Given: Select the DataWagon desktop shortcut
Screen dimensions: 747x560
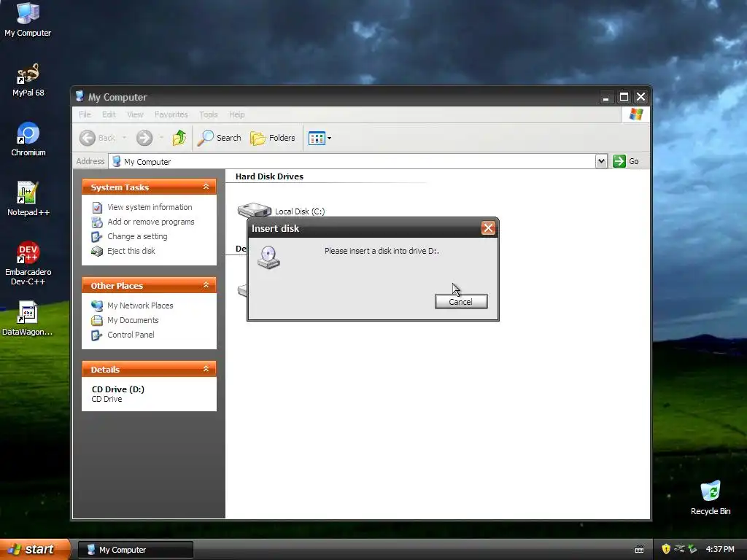Looking at the screenshot, I should pyautogui.click(x=28, y=319).
